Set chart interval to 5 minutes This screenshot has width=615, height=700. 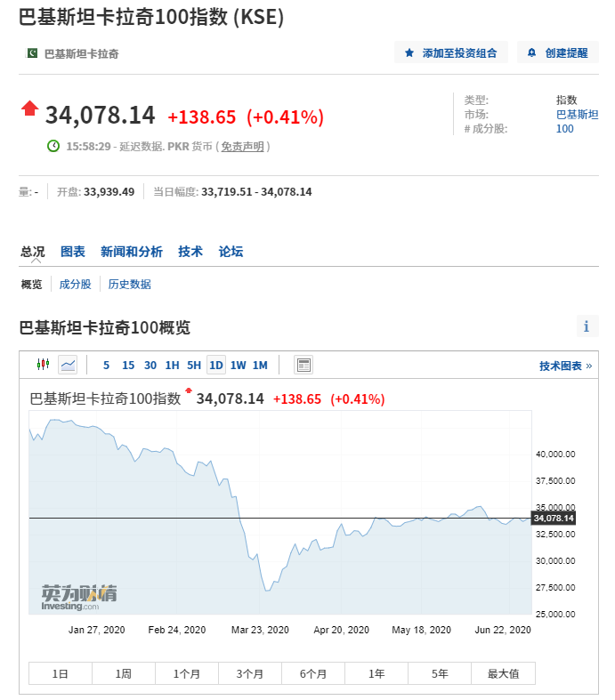coord(107,365)
